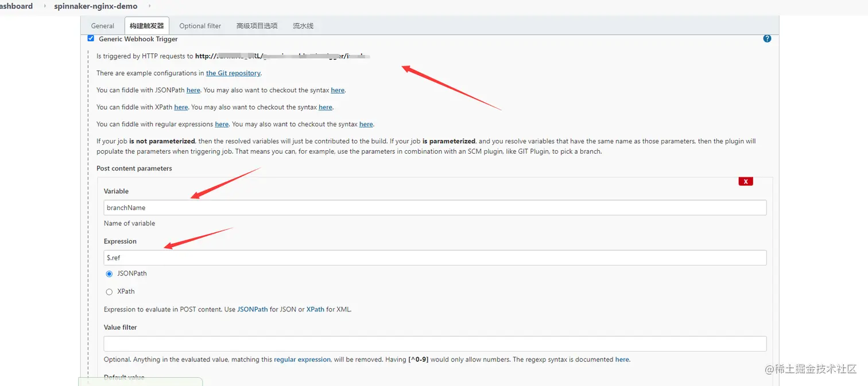Click the 'Variable' label
The width and height of the screenshot is (868, 386).
click(x=117, y=192)
